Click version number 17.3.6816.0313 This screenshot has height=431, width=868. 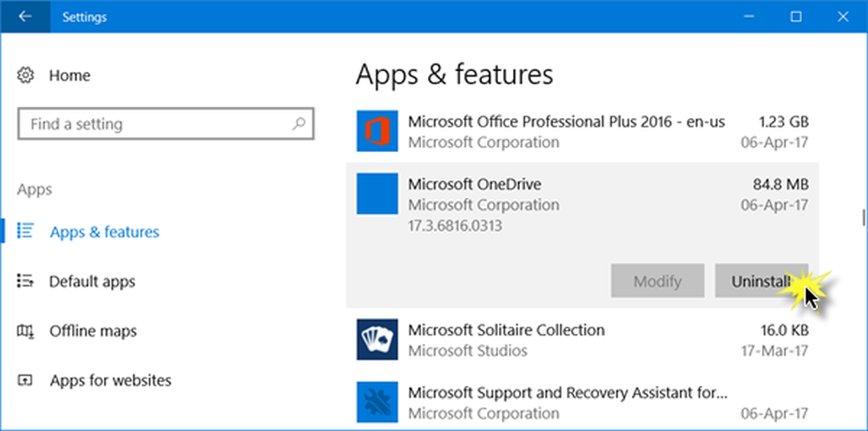pos(455,226)
